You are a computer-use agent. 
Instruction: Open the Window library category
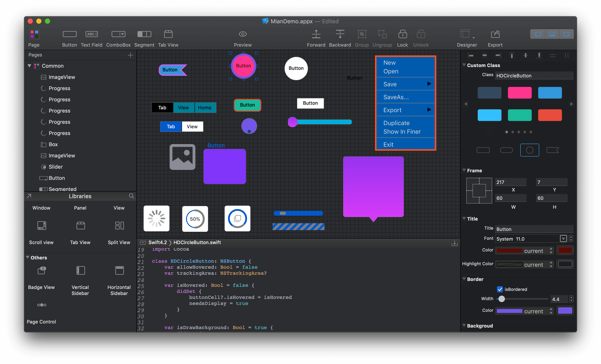point(41,208)
